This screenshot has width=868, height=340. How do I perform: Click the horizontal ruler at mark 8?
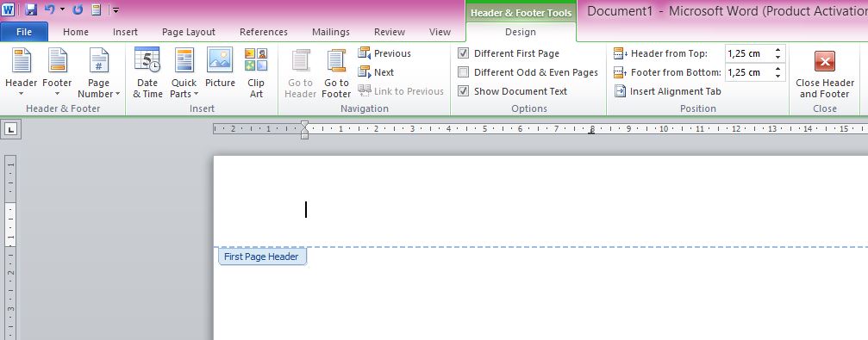click(592, 129)
